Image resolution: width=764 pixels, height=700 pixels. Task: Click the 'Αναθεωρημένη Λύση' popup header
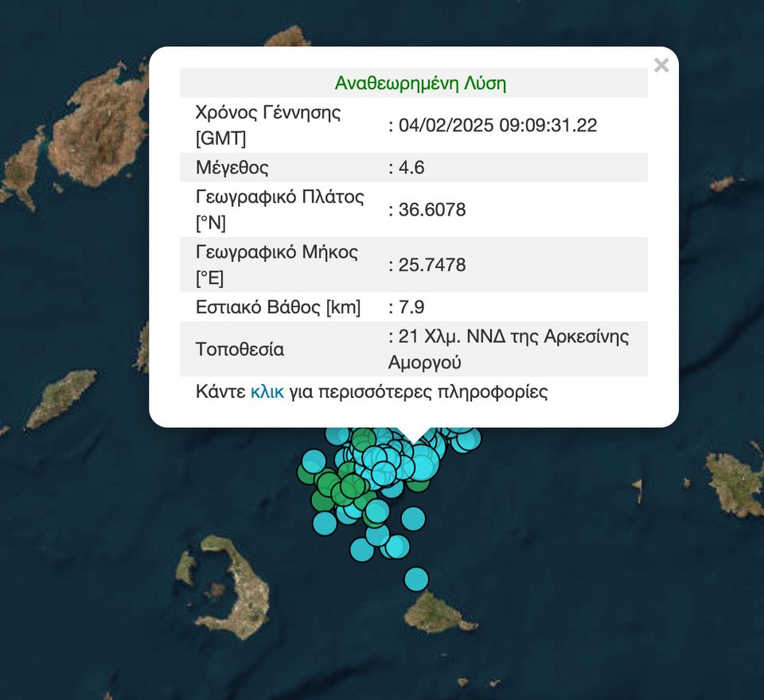420,84
